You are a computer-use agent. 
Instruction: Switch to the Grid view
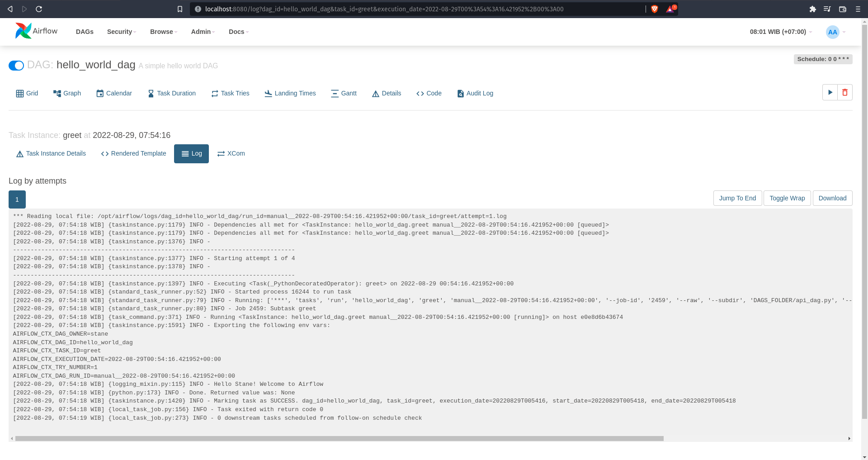[27, 93]
